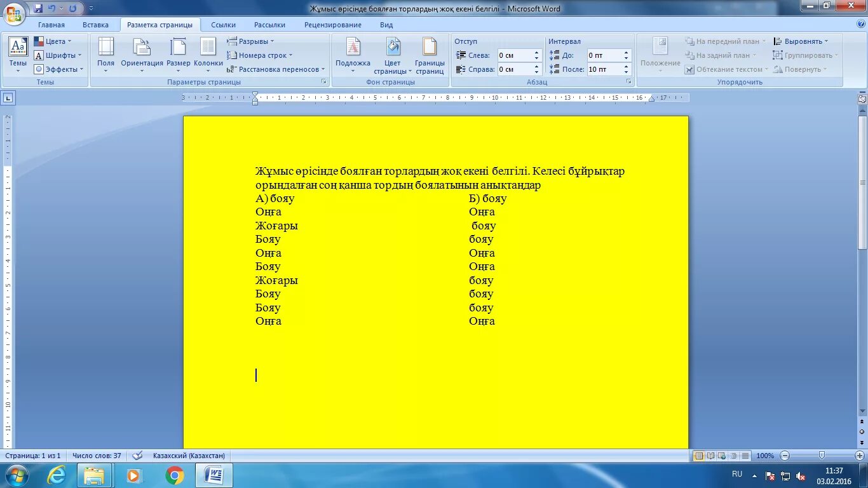Switch to Web Layout view
Image resolution: width=868 pixels, height=488 pixels.
[722, 456]
